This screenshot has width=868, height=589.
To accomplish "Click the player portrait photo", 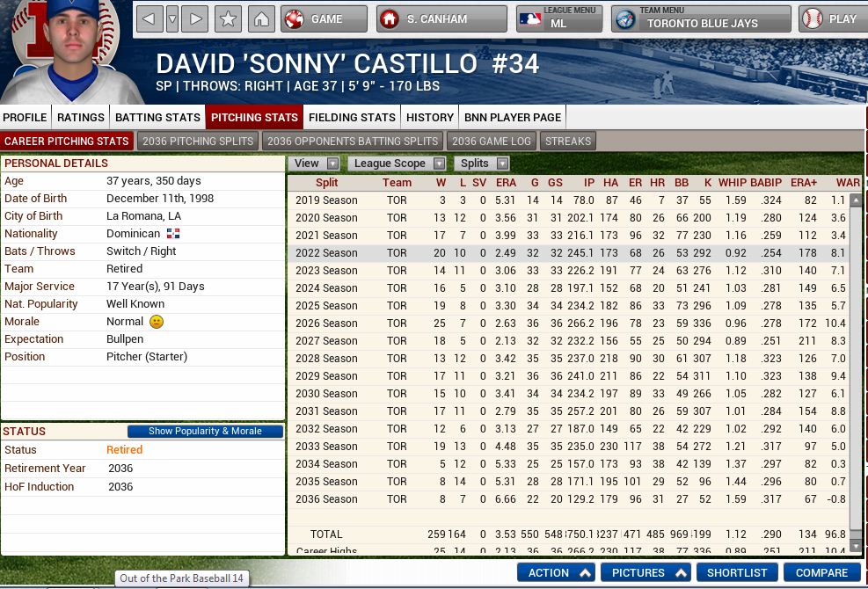I will tap(73, 52).
